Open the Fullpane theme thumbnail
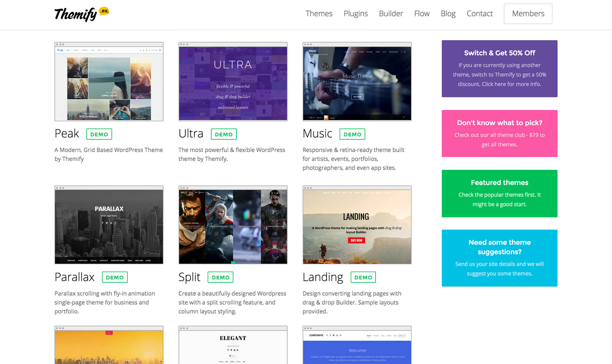Image resolution: width=612 pixels, height=364 pixels. click(109, 345)
